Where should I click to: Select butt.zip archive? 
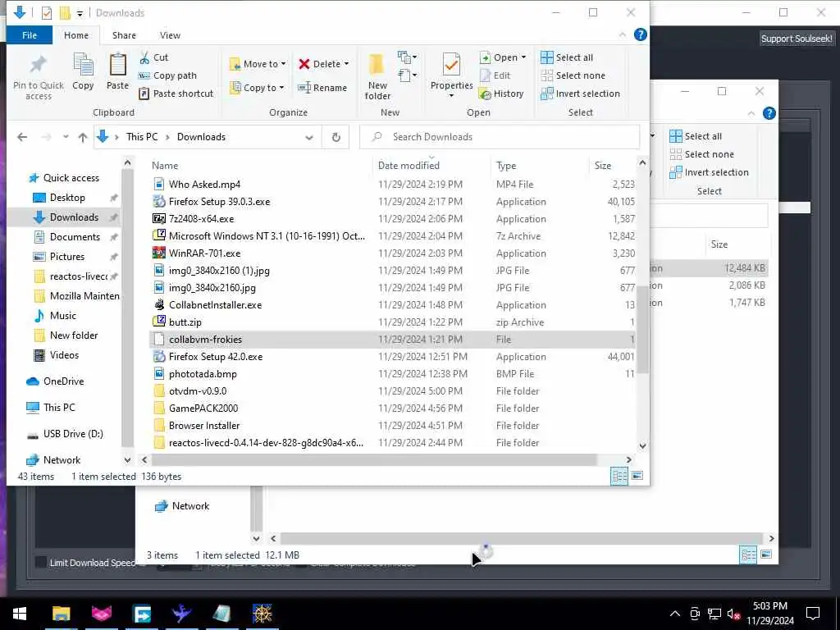pyautogui.click(x=185, y=322)
